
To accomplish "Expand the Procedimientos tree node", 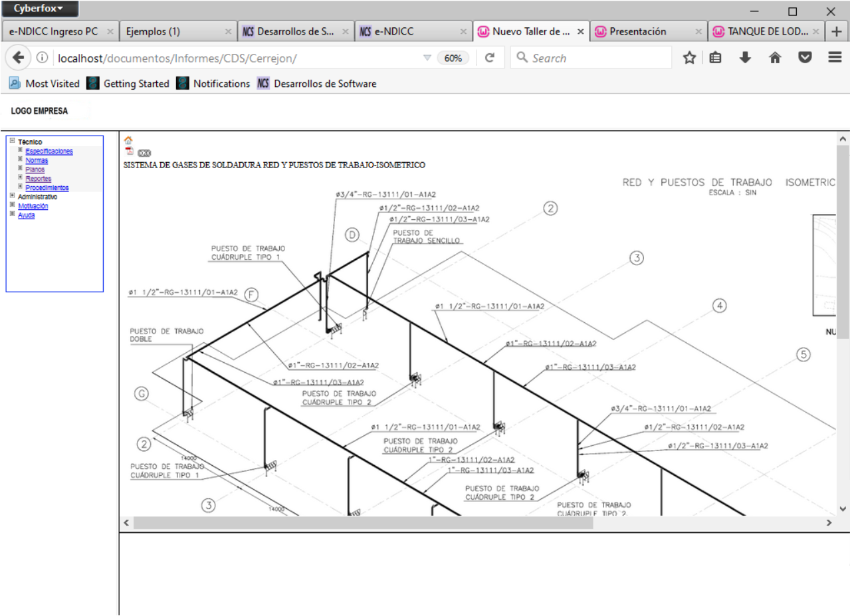I will click(21, 187).
